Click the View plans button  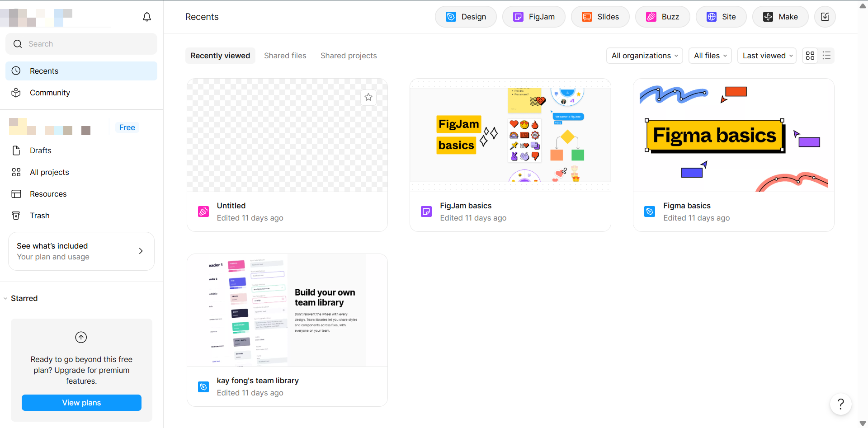[x=81, y=403]
